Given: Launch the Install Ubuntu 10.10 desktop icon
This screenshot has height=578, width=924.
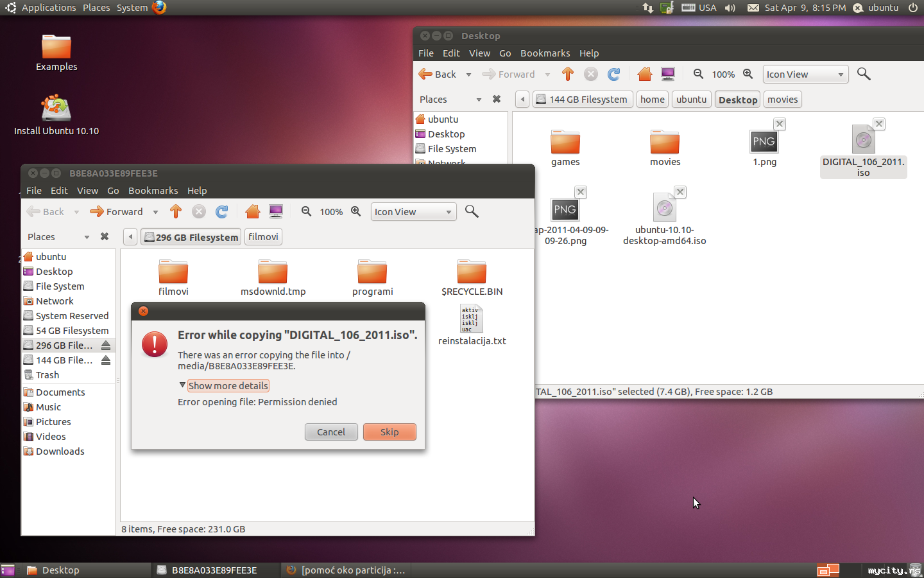Looking at the screenshot, I should click(56, 115).
